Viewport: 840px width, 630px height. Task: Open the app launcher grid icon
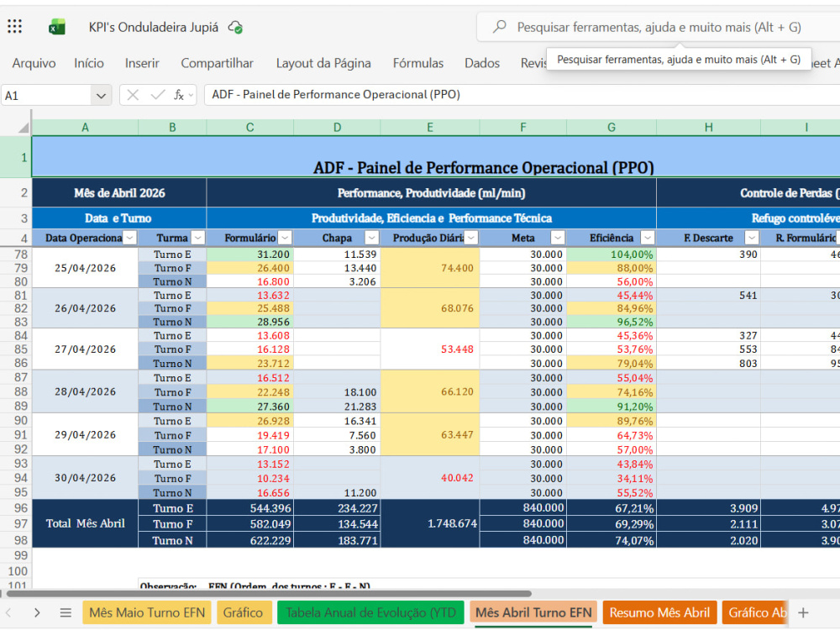pyautogui.click(x=15, y=26)
